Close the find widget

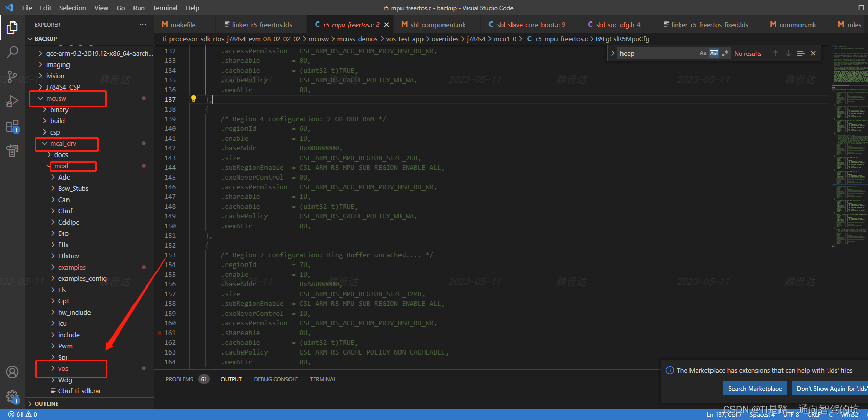tap(813, 53)
